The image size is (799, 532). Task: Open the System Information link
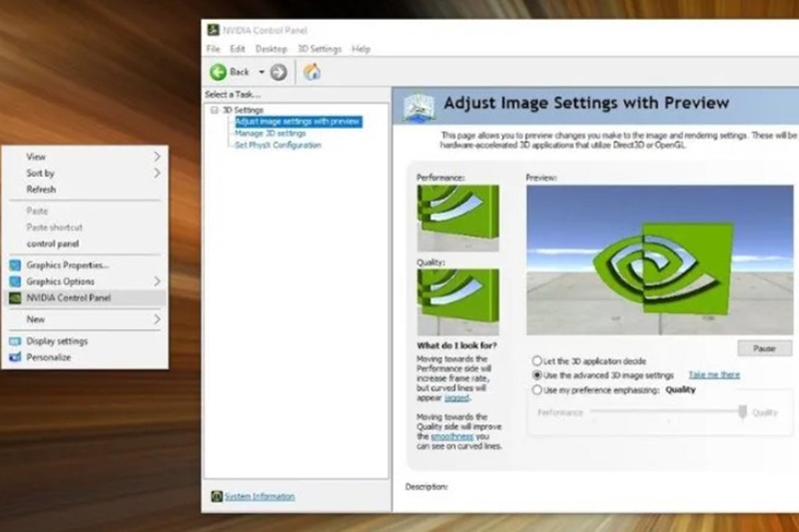(x=260, y=496)
